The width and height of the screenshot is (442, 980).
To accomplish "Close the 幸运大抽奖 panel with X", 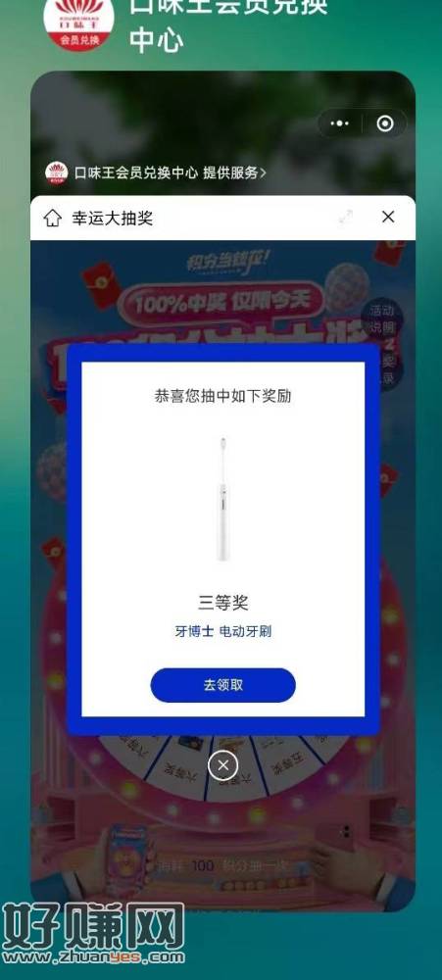I will coord(388,217).
